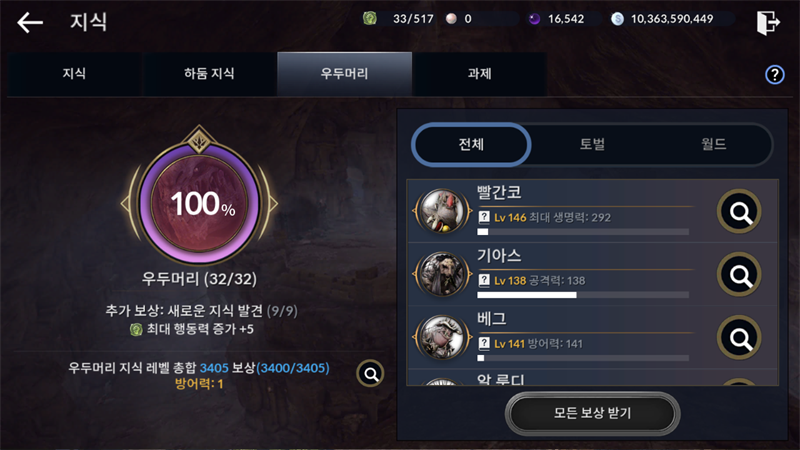Open magnifier next to 우두머리 지식 레벨 총합
This screenshot has width=800, height=450.
pos(370,374)
